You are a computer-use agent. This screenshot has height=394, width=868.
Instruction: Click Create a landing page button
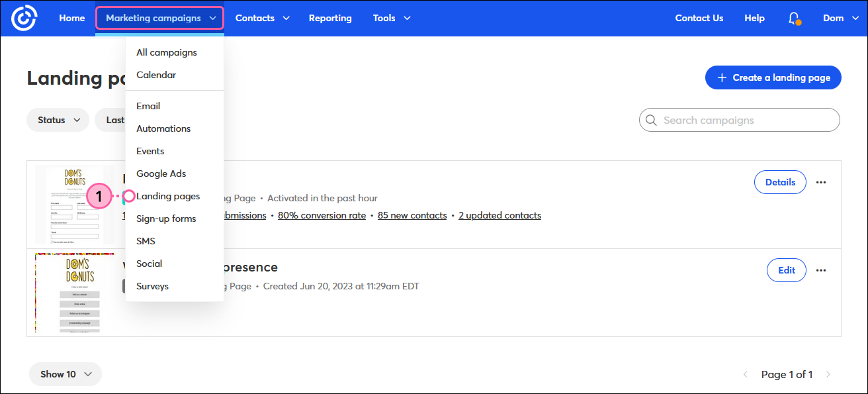[773, 77]
